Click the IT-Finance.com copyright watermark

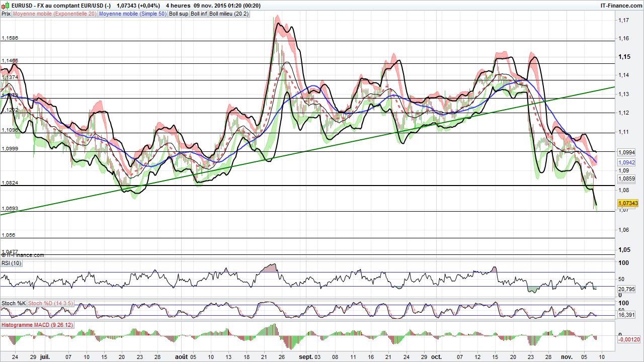[x=22, y=255]
